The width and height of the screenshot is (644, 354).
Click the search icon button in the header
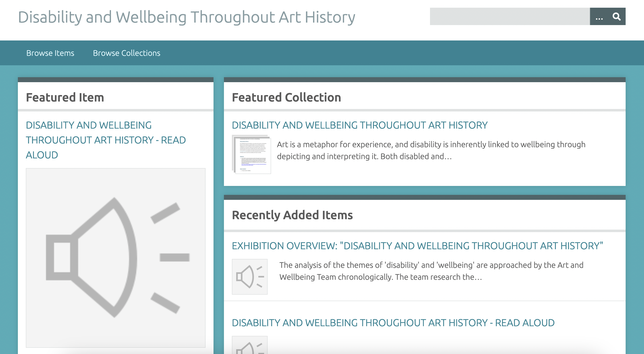616,16
